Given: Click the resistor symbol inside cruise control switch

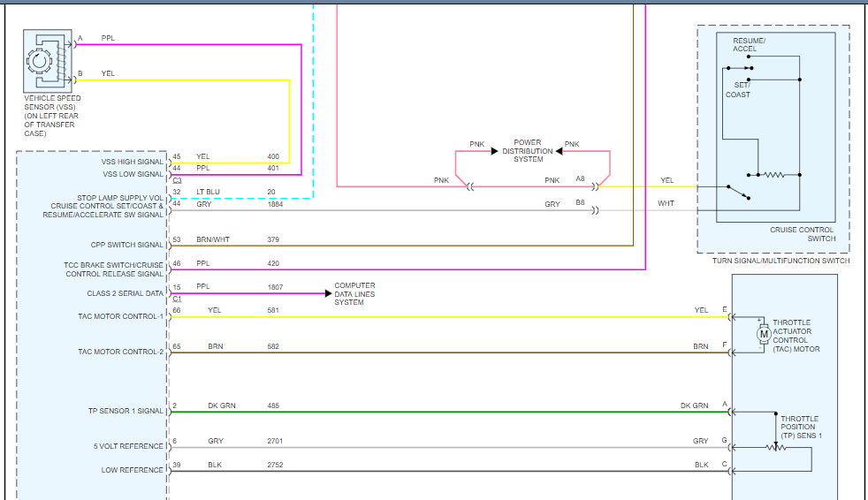Looking at the screenshot, I should tap(774, 175).
